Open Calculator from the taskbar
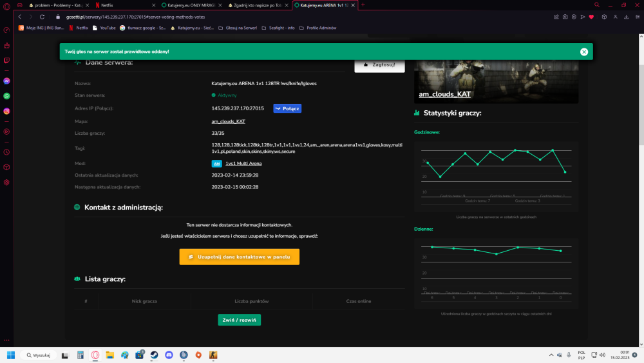This screenshot has width=644, height=363. (80, 355)
